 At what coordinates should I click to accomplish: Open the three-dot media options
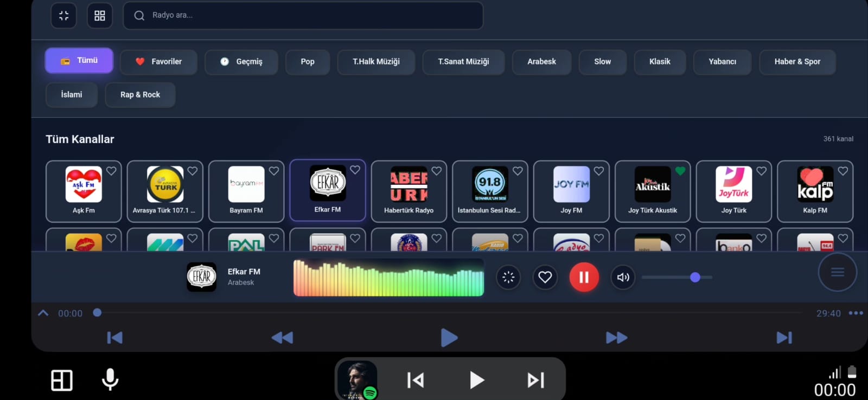pos(856,313)
